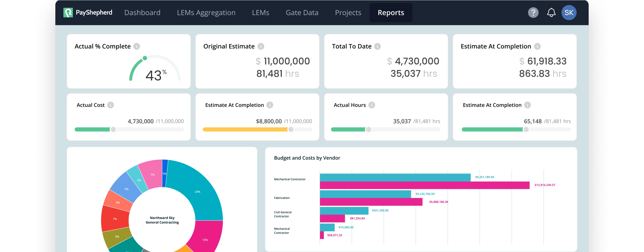Go to the Dashboard tab
Viewport: 644px width, 252px height.
point(142,13)
